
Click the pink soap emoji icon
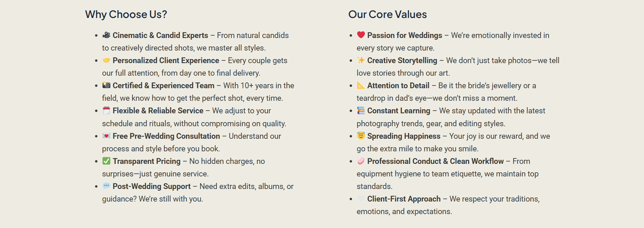click(x=361, y=161)
